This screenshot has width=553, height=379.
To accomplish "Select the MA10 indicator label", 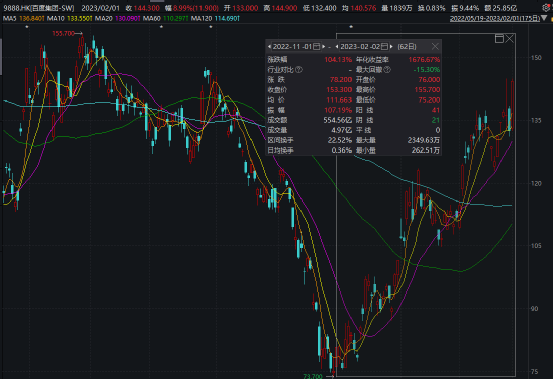I will [55, 18].
